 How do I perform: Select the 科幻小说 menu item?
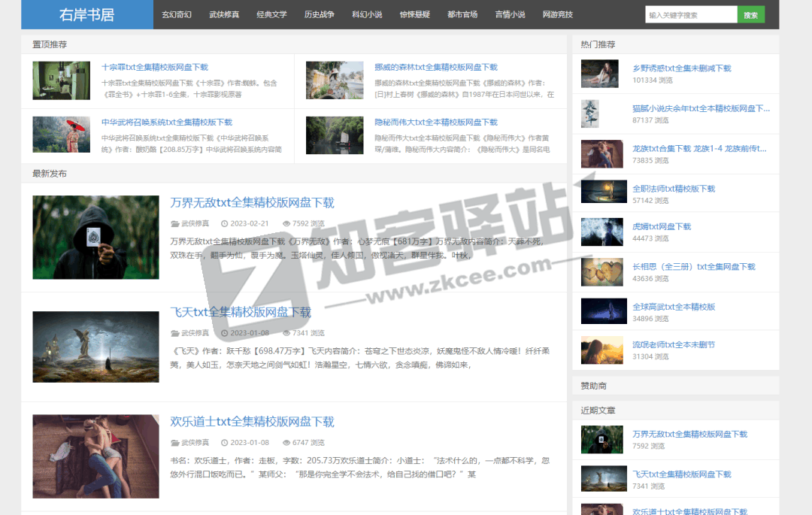(367, 15)
